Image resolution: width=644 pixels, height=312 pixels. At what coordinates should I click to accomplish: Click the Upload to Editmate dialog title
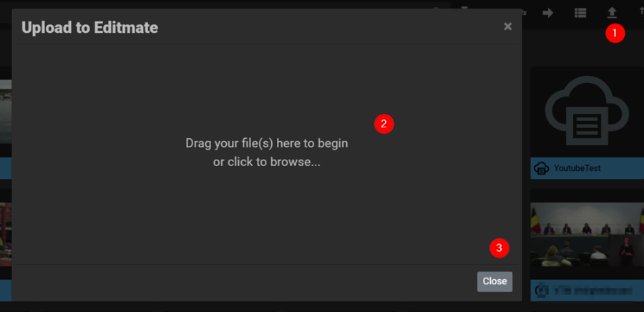[x=89, y=27]
